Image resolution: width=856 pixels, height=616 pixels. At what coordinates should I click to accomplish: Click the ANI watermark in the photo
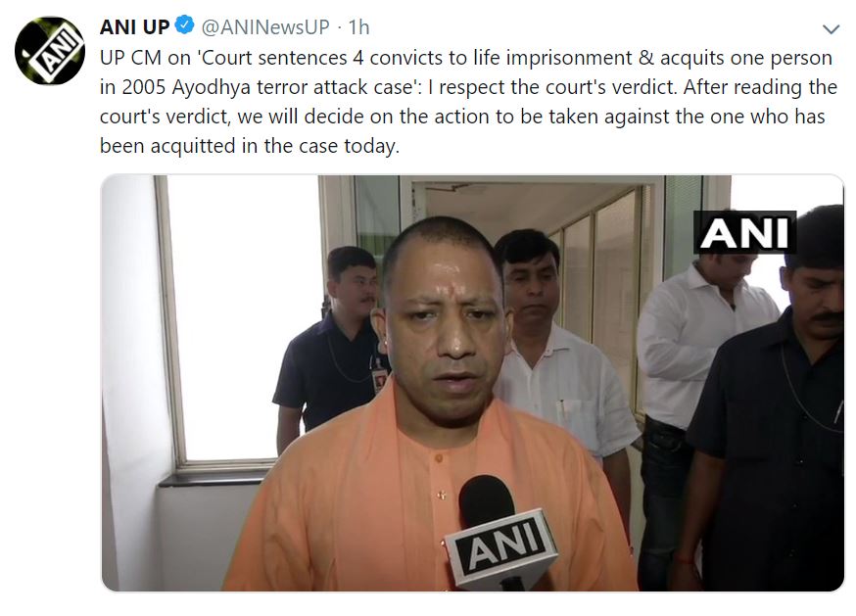744,233
